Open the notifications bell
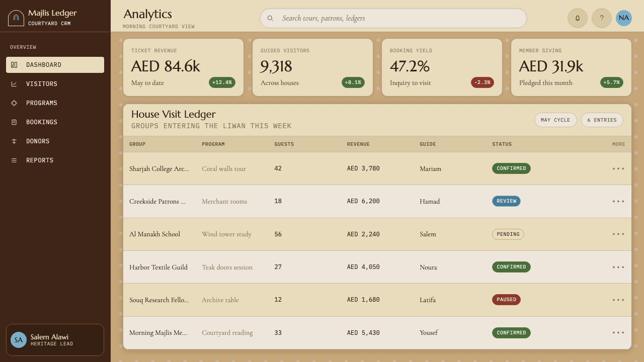 tap(578, 18)
